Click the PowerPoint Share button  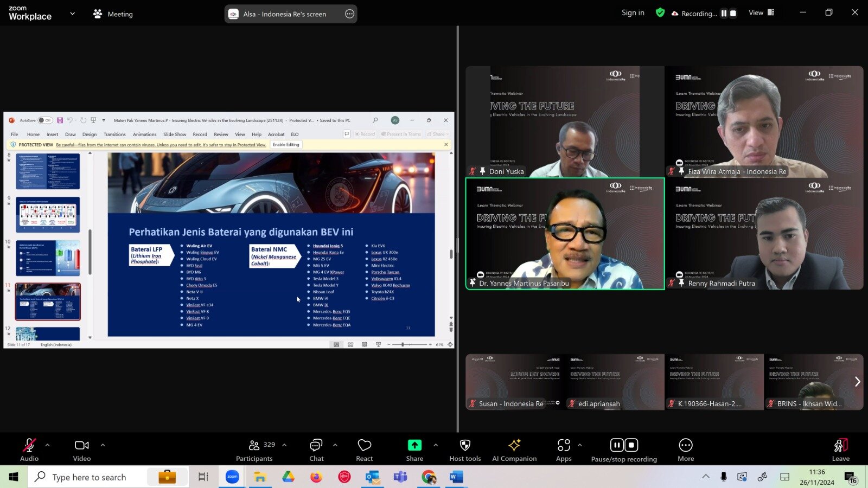point(437,134)
